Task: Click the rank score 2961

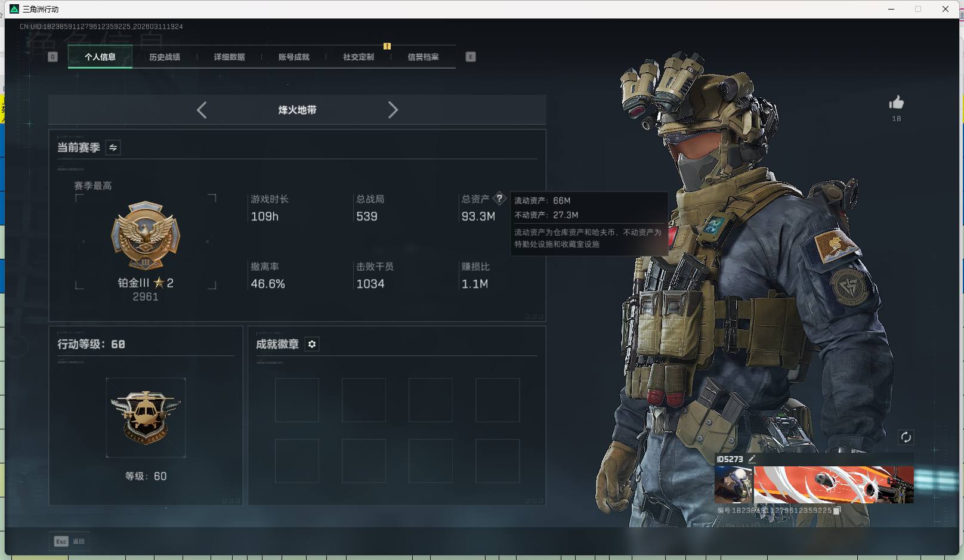Action: tap(146, 297)
